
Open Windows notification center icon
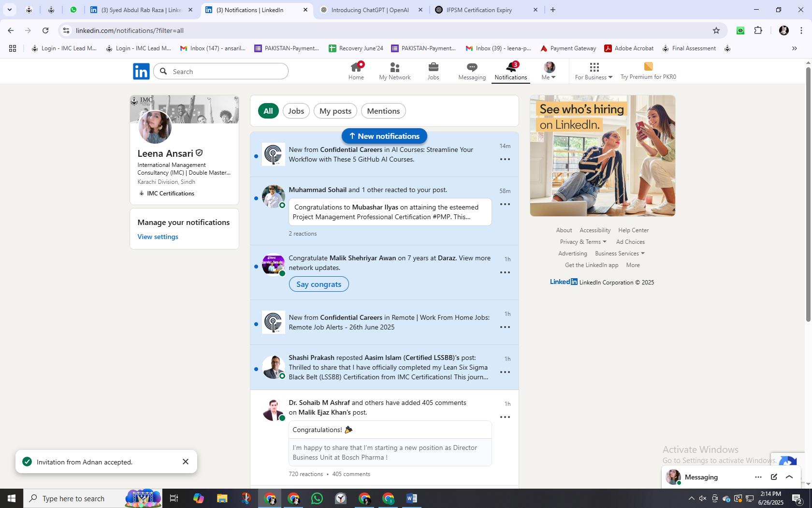797,498
